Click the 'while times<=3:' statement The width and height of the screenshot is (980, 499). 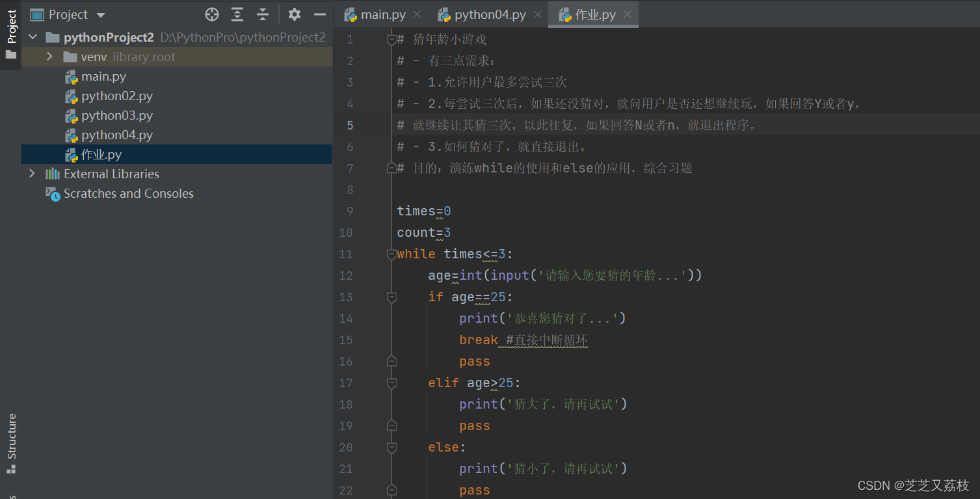[x=455, y=254]
